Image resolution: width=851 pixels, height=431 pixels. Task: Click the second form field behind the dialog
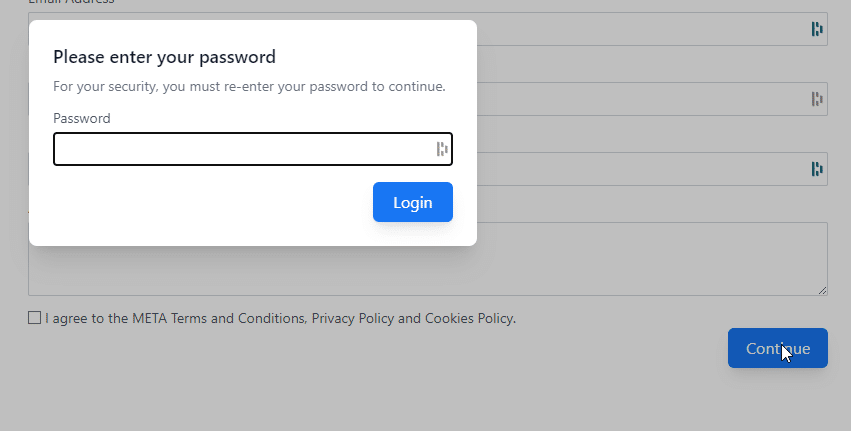click(651, 99)
